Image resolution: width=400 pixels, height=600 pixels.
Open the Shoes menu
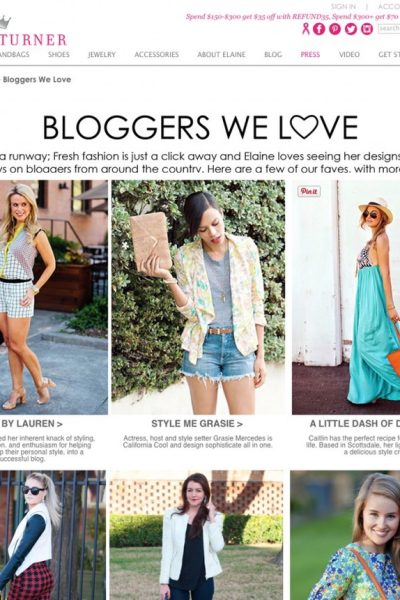[59, 54]
